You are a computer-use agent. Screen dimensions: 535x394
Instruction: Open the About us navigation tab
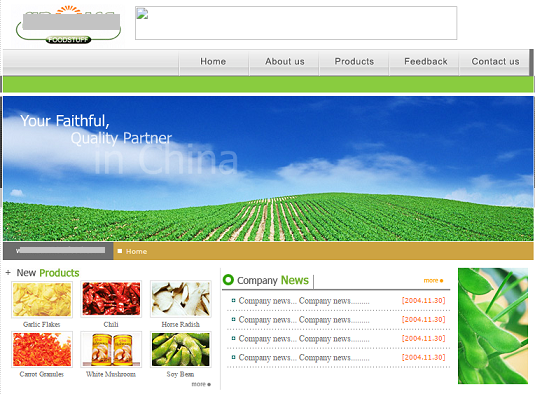285,62
